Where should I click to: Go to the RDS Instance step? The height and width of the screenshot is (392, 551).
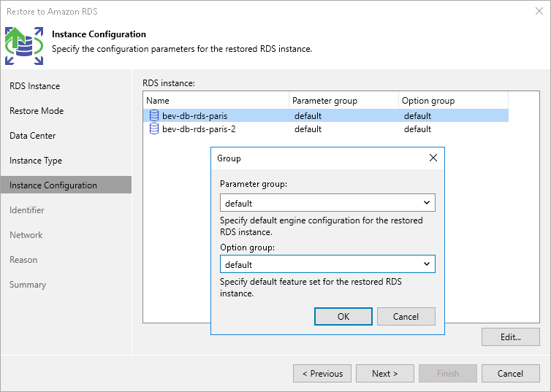click(x=34, y=86)
